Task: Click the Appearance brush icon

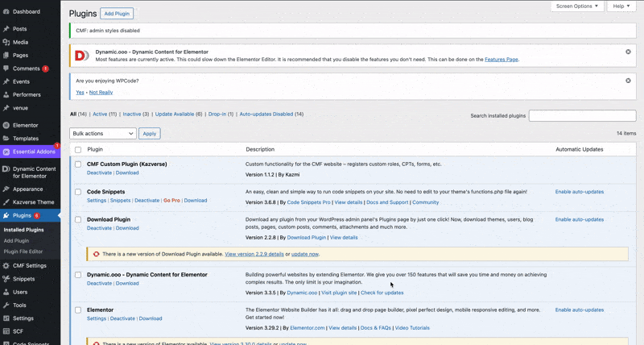Action: (6, 189)
